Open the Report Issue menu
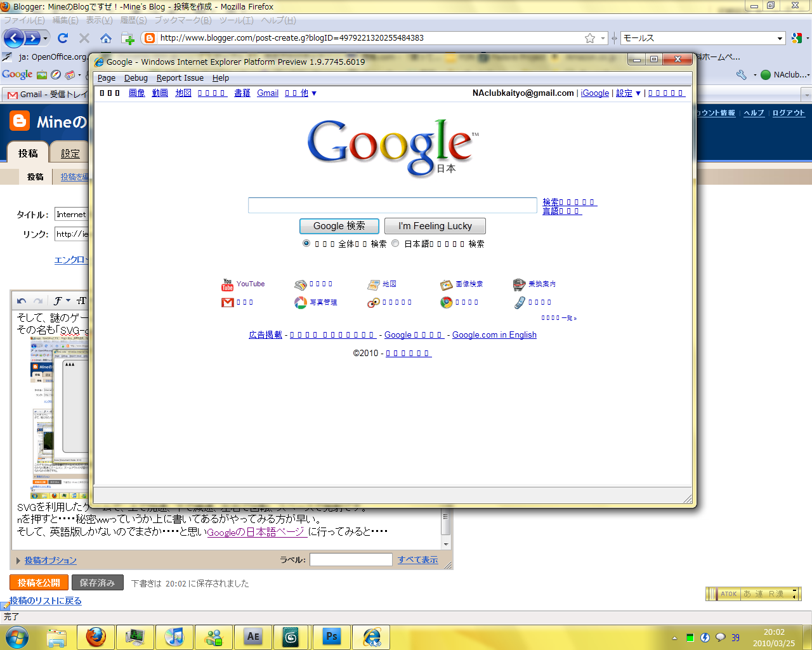The width and height of the screenshot is (812, 650). click(180, 78)
